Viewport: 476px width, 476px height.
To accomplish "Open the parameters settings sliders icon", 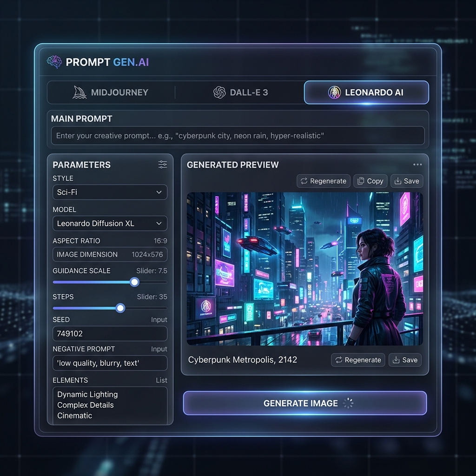I will (x=163, y=165).
